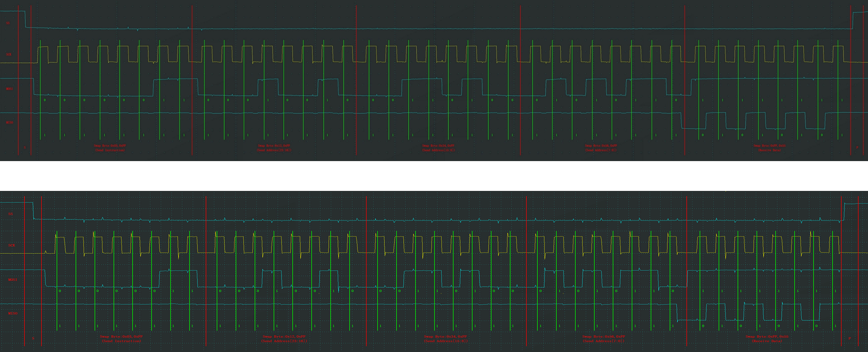Click upper capture's 'Swap Byte:0x56,0xFF' annotation

point(601,145)
